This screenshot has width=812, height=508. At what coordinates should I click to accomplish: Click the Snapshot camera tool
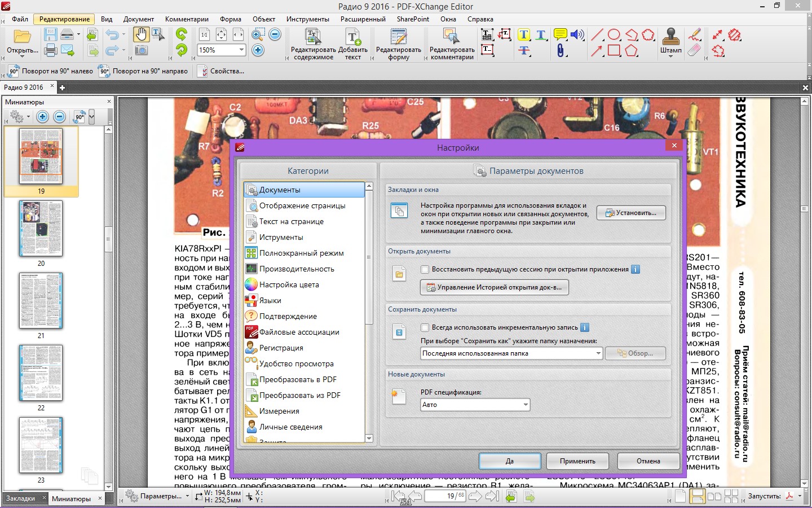[x=141, y=51]
